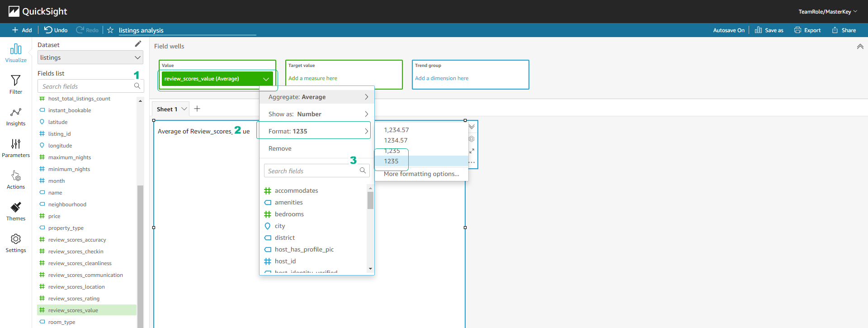Open More formatting options...
Image resolution: width=868 pixels, height=328 pixels.
pos(421,174)
